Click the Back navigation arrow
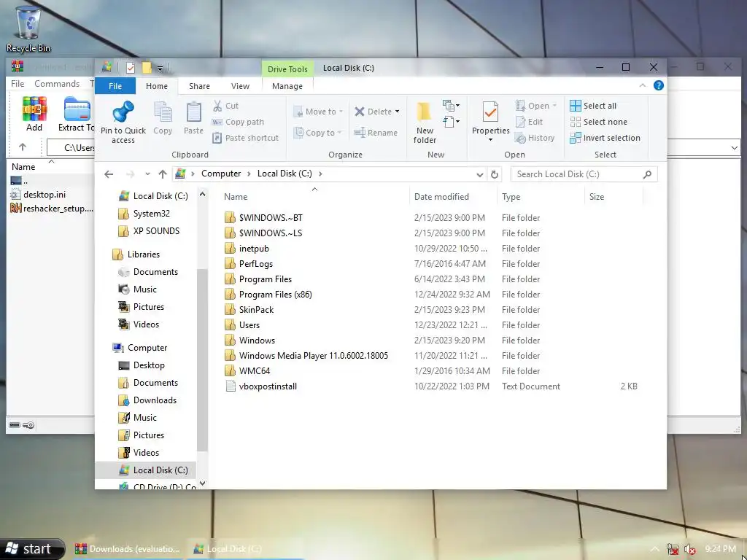The height and width of the screenshot is (560, 747). 109,174
